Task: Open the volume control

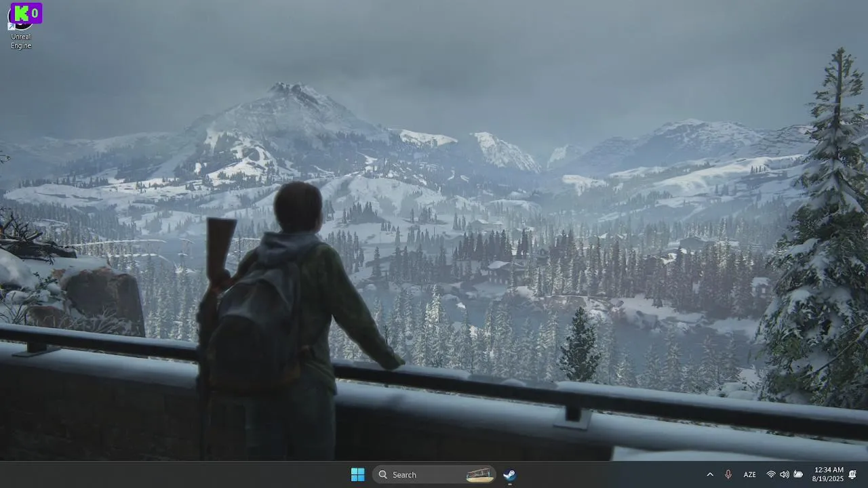Action: point(785,474)
